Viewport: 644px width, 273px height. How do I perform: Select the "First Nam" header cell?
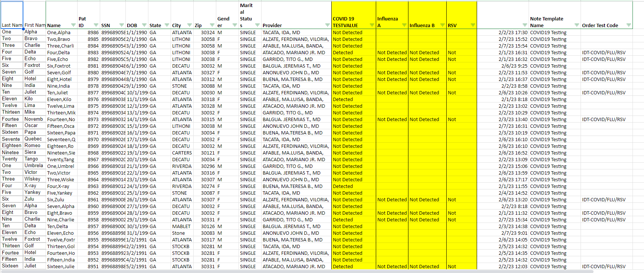pos(34,15)
